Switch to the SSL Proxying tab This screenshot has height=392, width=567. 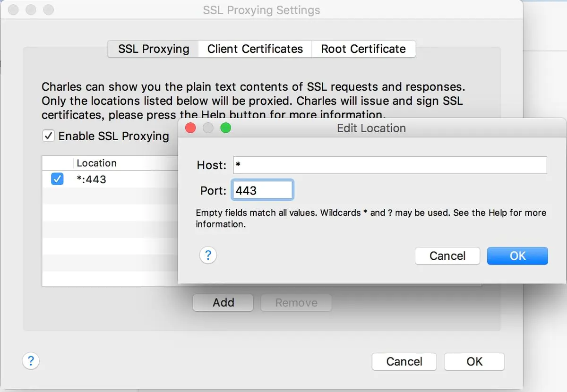coord(154,49)
